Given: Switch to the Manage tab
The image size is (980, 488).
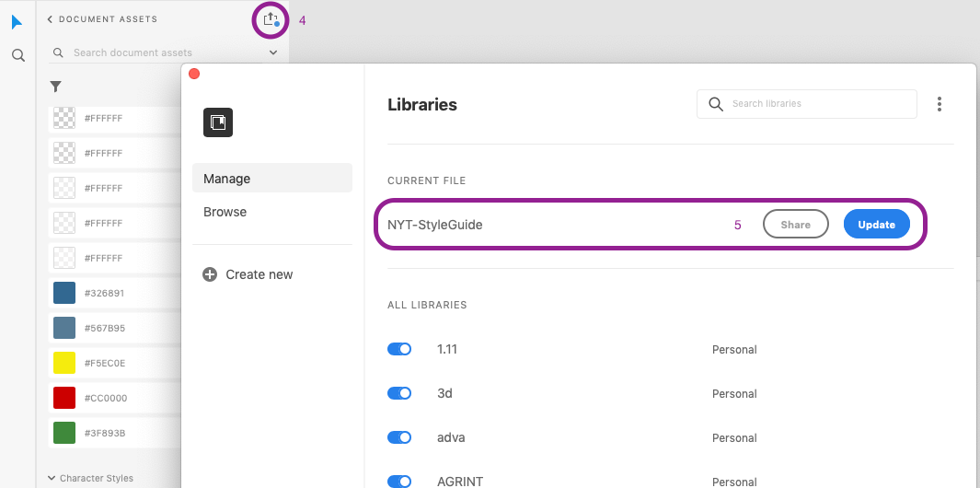Looking at the screenshot, I should pyautogui.click(x=272, y=179).
